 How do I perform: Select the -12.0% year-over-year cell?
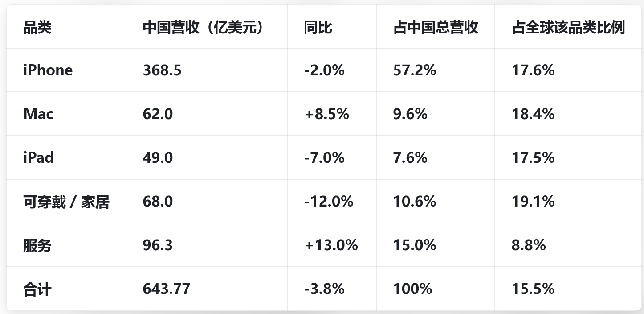329,202
